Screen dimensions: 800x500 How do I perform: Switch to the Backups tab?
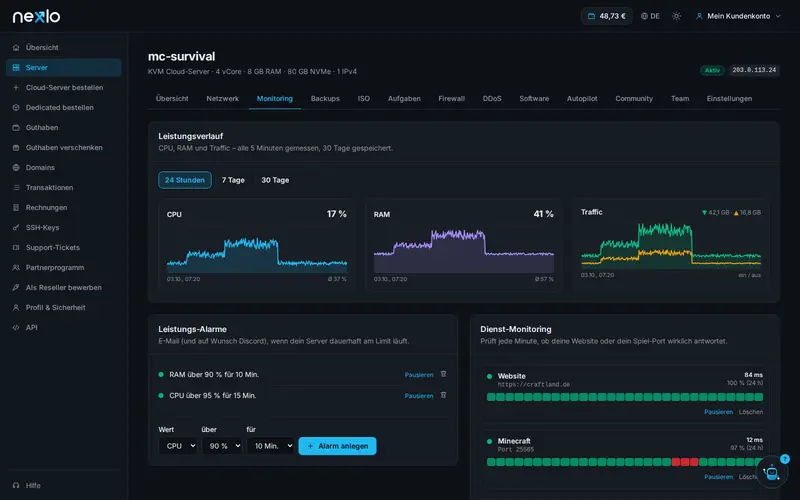click(x=325, y=98)
